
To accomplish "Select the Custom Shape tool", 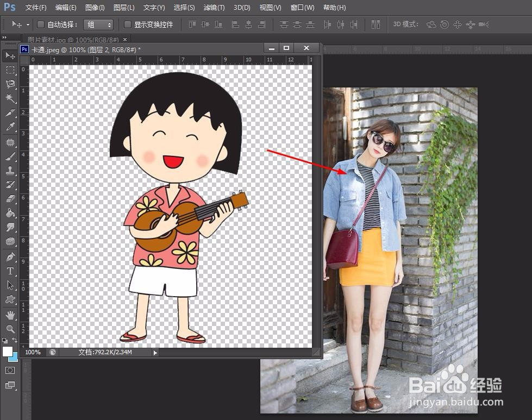I will pos(10,299).
